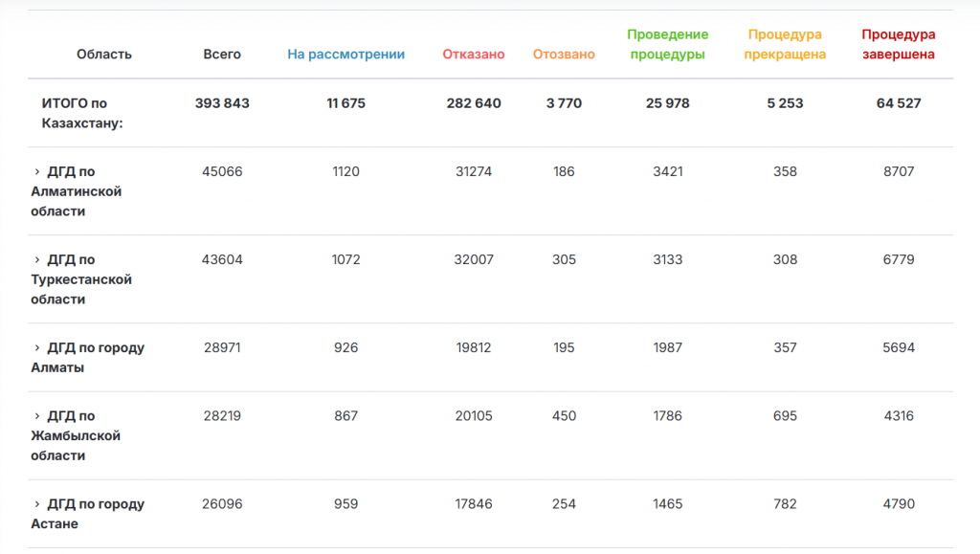Click the Процедура прекращена column header

tap(785, 45)
